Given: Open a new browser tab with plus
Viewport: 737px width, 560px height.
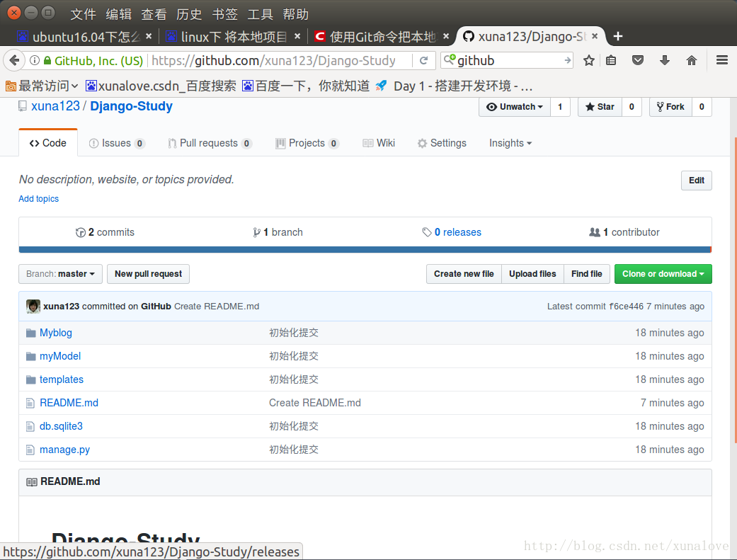Looking at the screenshot, I should pos(618,36).
